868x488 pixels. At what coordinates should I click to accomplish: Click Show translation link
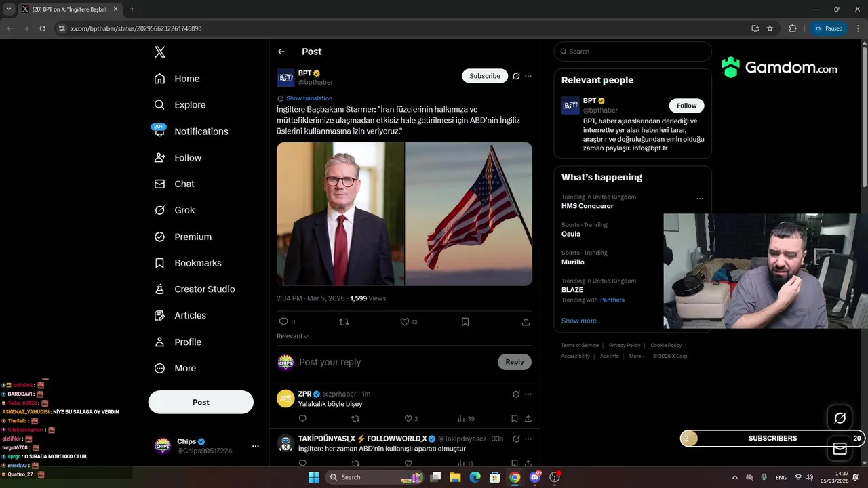pyautogui.click(x=309, y=98)
